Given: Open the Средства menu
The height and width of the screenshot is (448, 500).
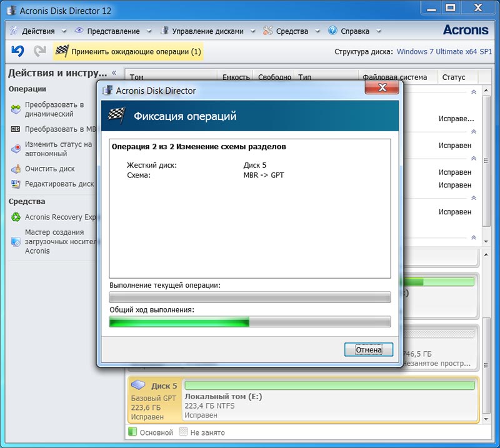Looking at the screenshot, I should [292, 31].
